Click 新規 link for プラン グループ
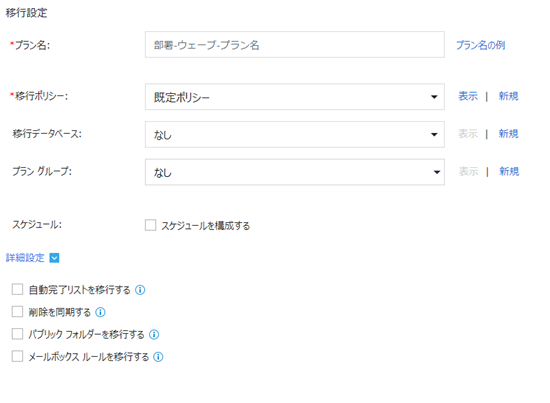 coord(509,172)
